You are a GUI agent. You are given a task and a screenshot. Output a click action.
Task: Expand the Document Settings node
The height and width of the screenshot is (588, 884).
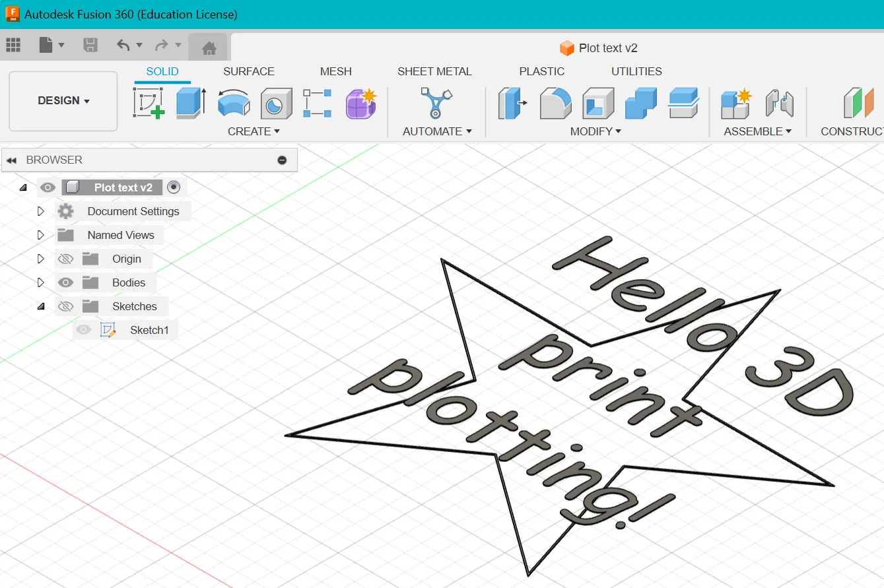(41, 211)
